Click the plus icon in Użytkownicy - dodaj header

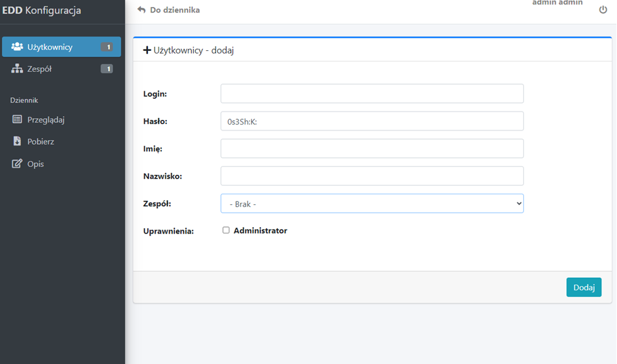147,50
